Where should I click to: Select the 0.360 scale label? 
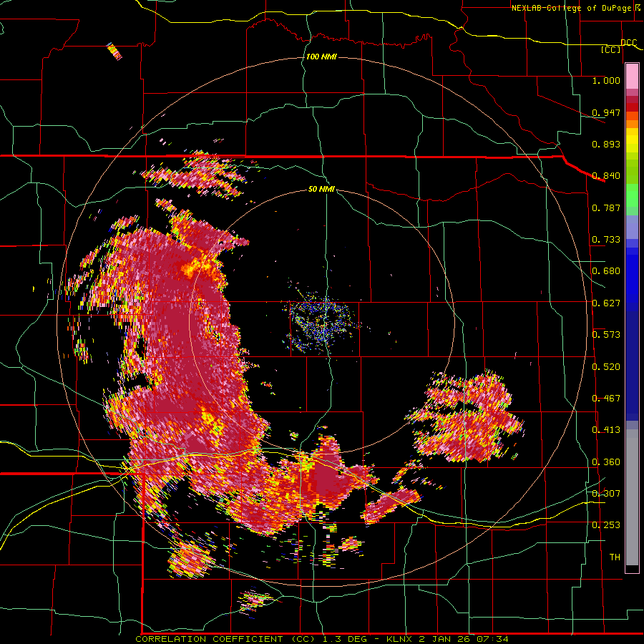(606, 462)
